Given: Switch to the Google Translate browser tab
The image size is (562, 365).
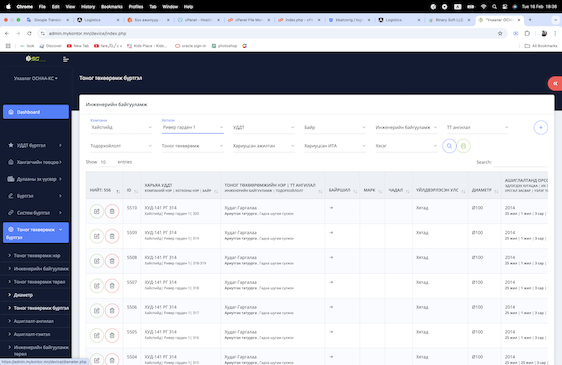Looking at the screenshot, I should [x=47, y=20].
